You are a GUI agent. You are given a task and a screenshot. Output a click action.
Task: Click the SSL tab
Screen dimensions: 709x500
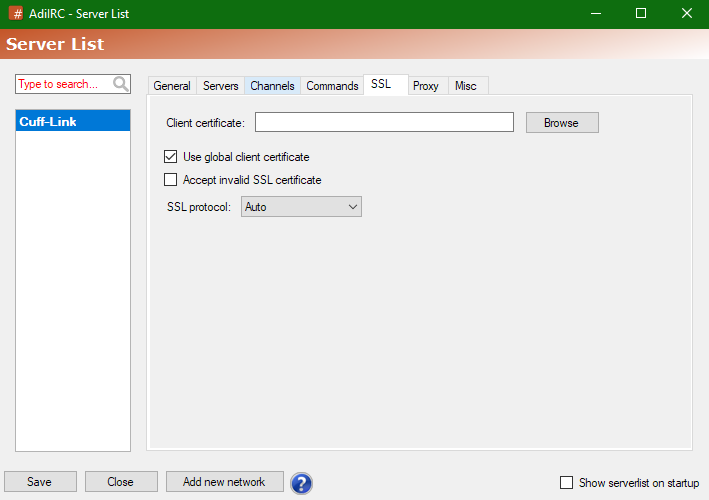pyautogui.click(x=386, y=85)
